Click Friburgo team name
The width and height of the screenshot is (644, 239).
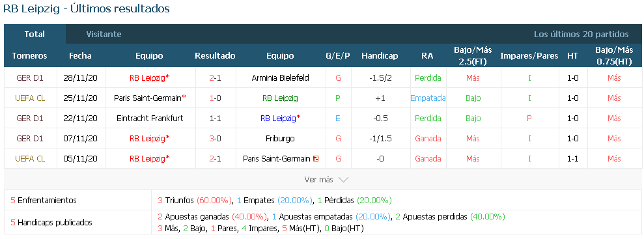281,139
